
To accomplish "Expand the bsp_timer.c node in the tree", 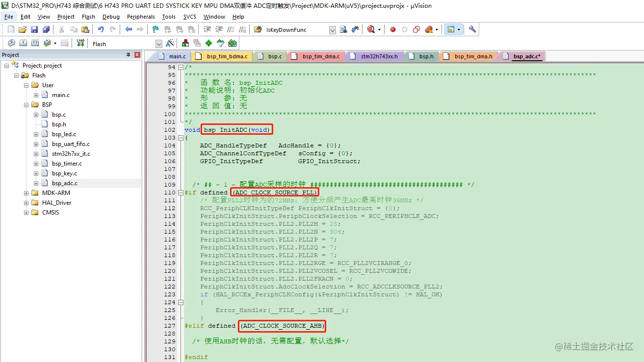I will tap(36, 164).
